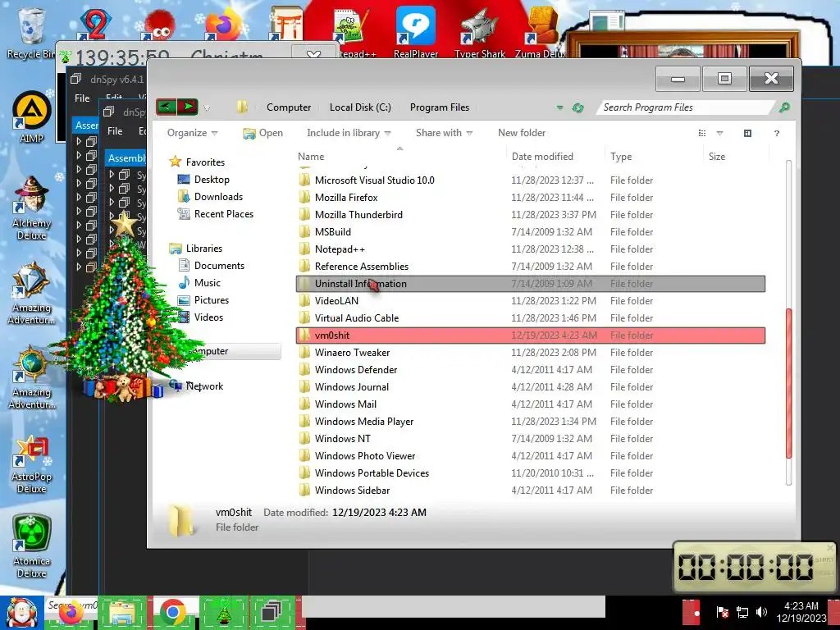Click Christmas tree taskbar icon

point(223,612)
